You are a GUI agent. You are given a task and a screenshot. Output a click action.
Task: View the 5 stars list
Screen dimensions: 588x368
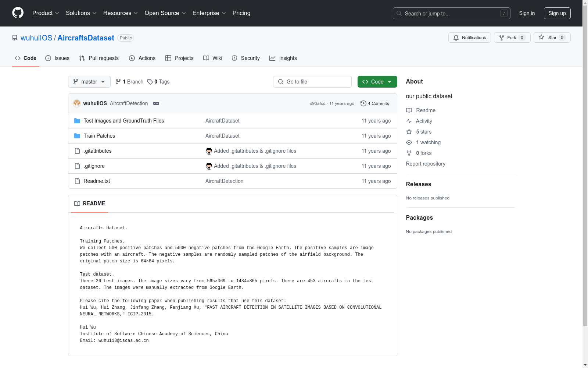coord(419,132)
